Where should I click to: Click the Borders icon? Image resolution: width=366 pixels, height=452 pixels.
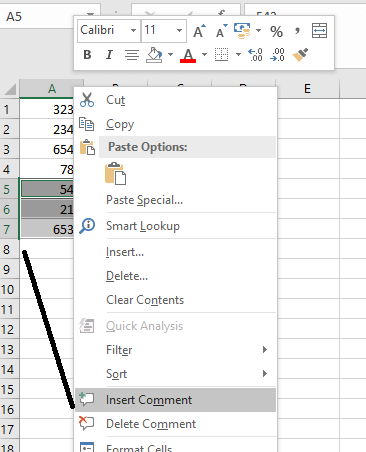pyautogui.click(x=221, y=55)
